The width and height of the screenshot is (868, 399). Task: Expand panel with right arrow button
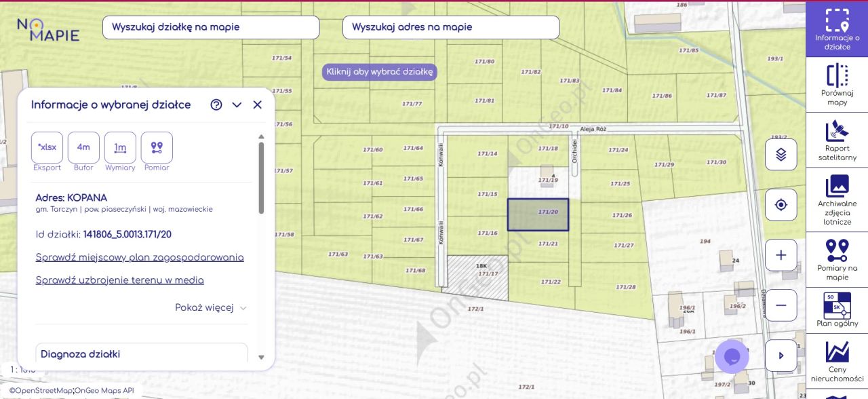781,356
